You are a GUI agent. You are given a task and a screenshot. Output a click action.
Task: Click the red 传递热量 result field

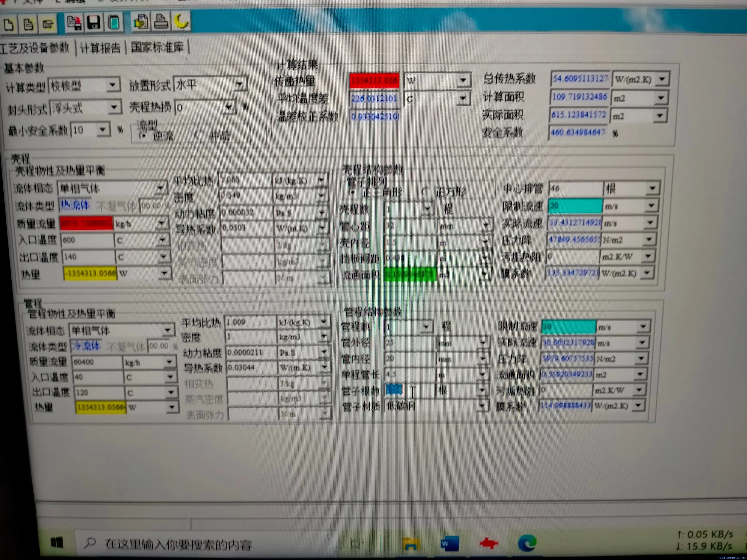coord(374,81)
